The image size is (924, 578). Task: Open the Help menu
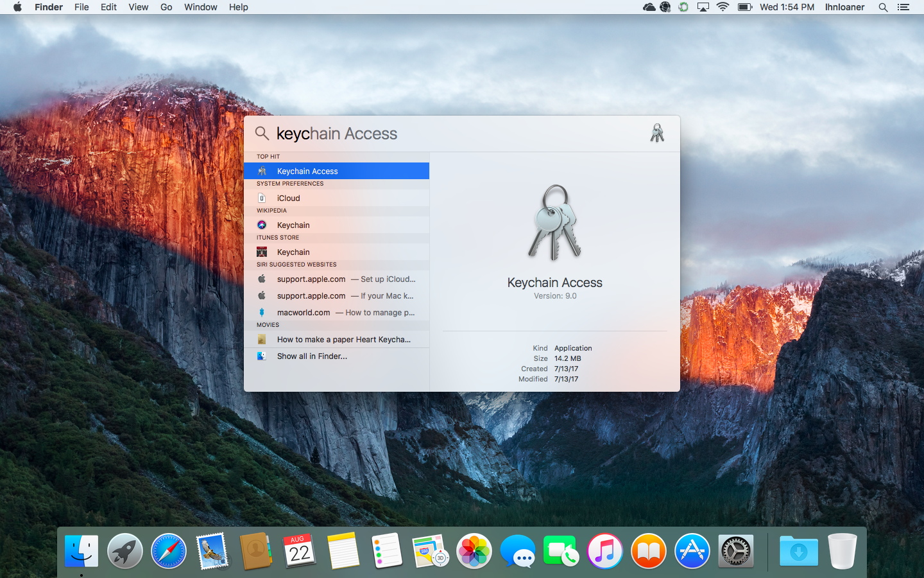pyautogui.click(x=239, y=7)
